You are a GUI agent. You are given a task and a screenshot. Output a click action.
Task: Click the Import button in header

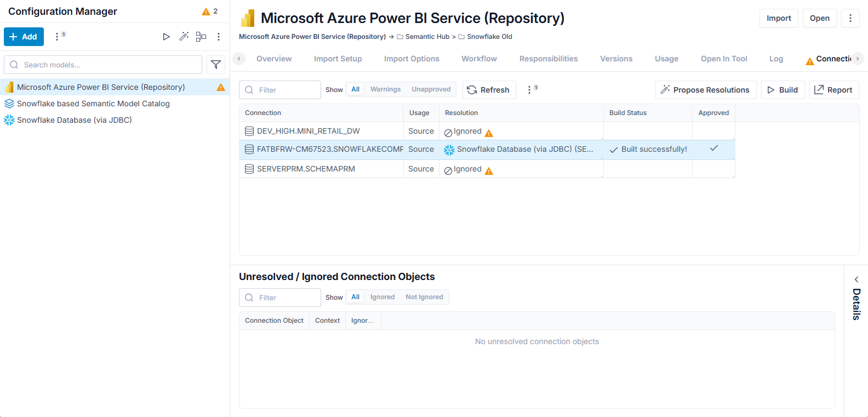(779, 18)
